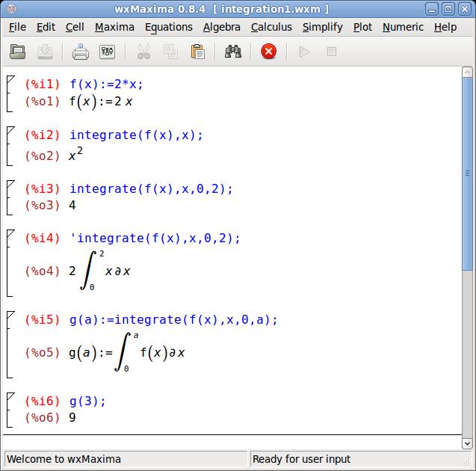
Task: Click the scrollbar down arrow
Action: pyautogui.click(x=467, y=443)
